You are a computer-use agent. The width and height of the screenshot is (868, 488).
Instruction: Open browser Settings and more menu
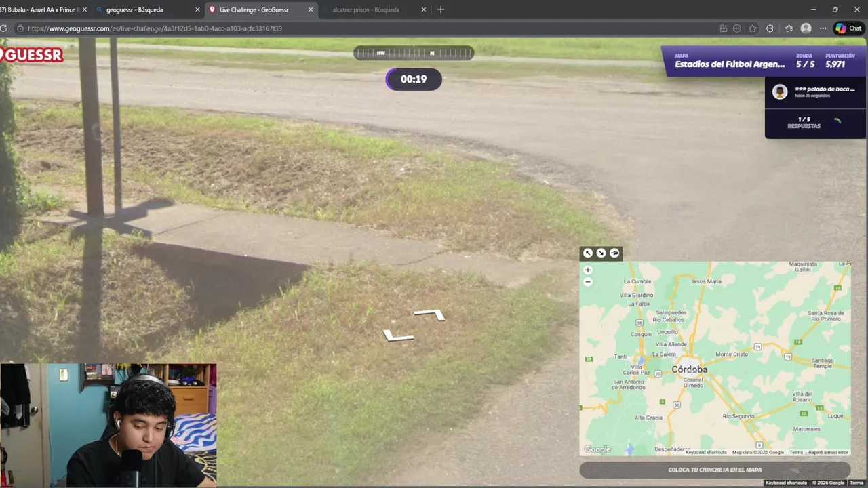point(823,28)
